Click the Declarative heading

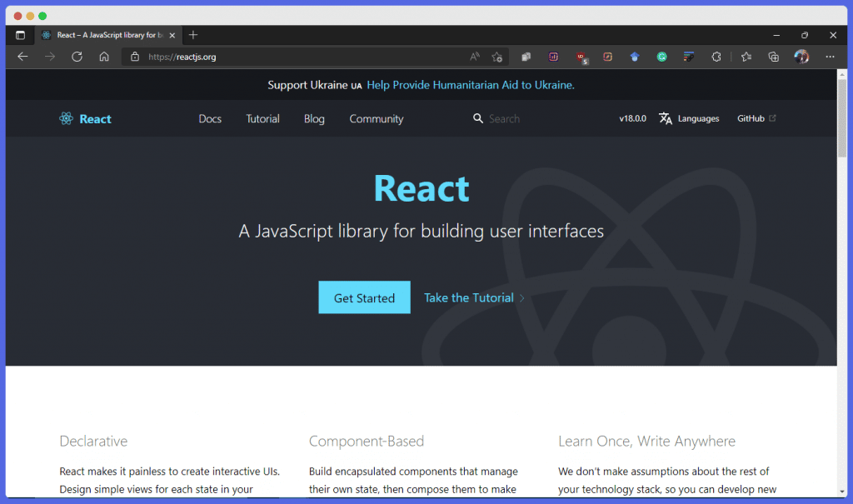point(93,441)
